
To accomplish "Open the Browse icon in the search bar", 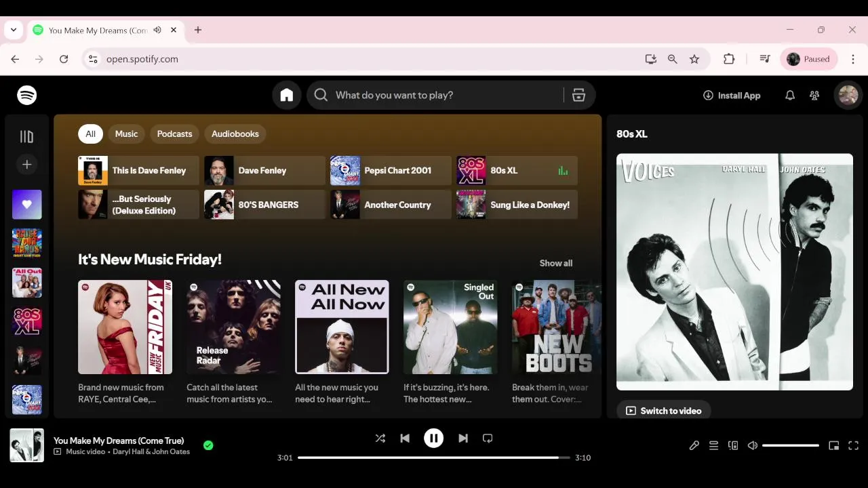I will pyautogui.click(x=578, y=96).
